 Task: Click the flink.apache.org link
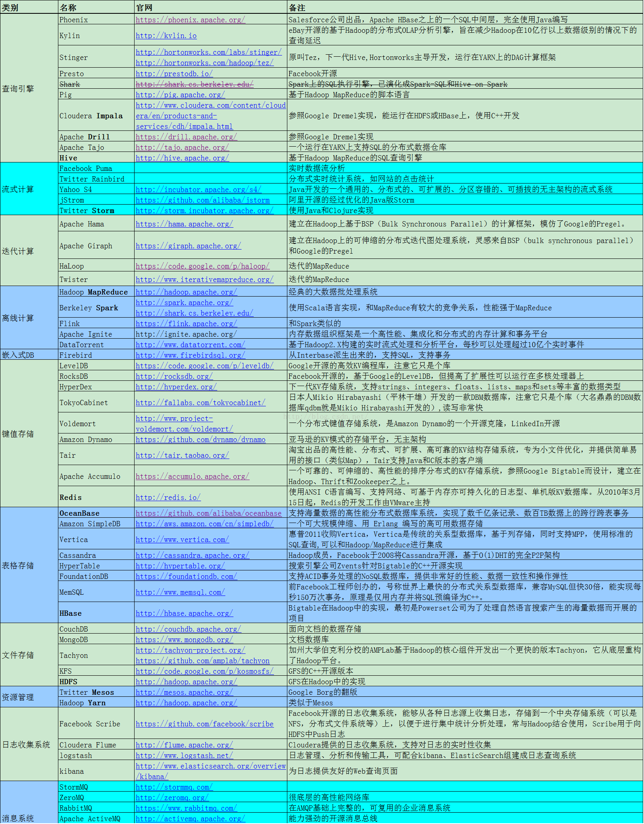[186, 323]
